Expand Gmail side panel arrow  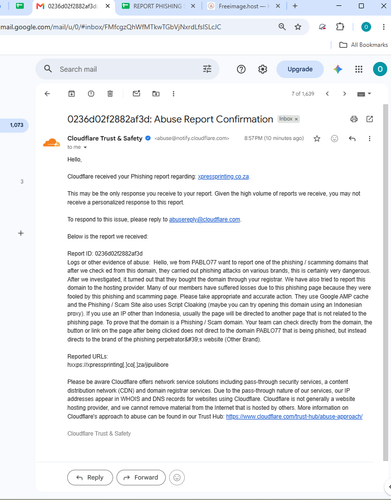(389, 487)
